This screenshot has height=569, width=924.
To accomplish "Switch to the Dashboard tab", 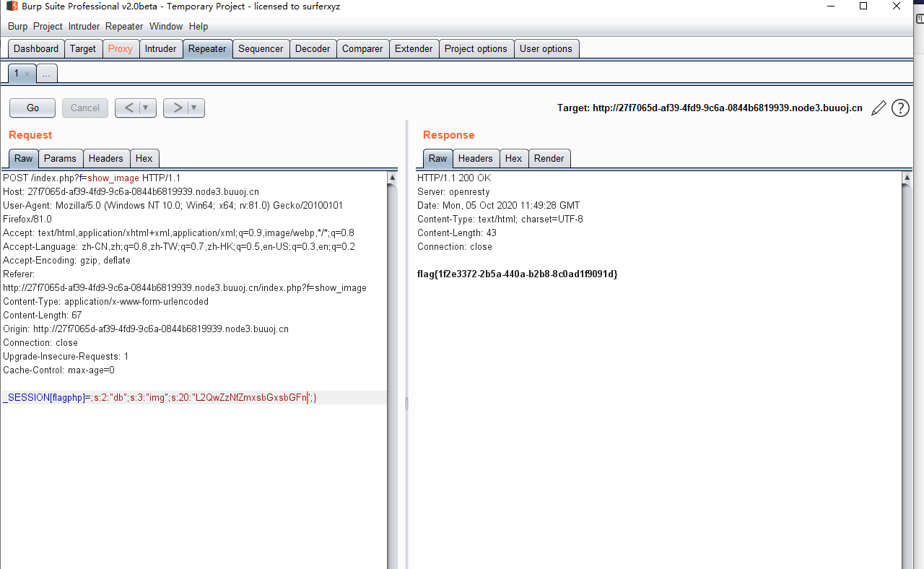I will tap(36, 49).
